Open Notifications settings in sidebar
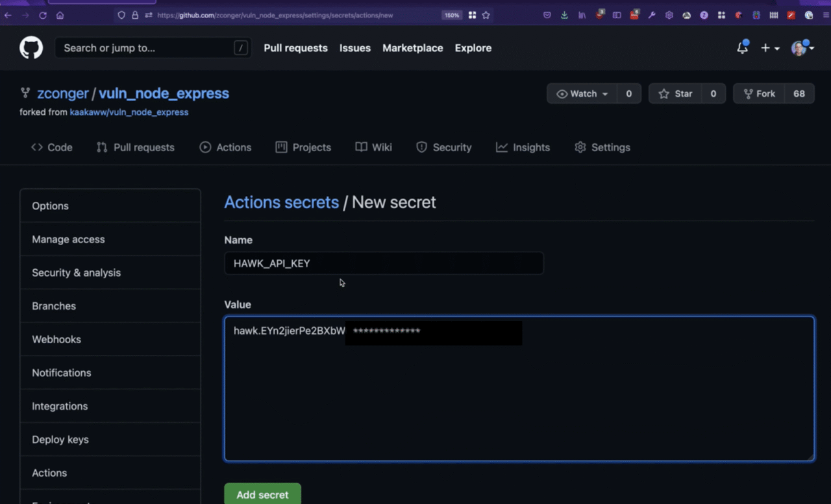831x504 pixels. coord(110,373)
